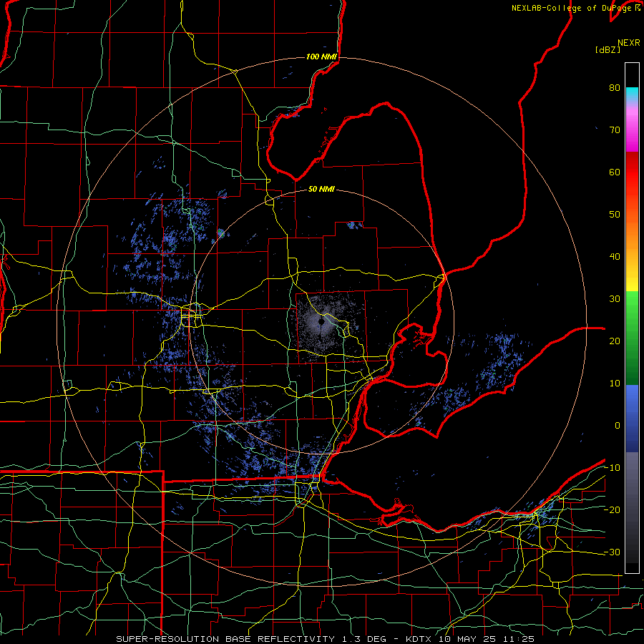Click the '100 NMI' range ring label
644x644 pixels.
321,57
